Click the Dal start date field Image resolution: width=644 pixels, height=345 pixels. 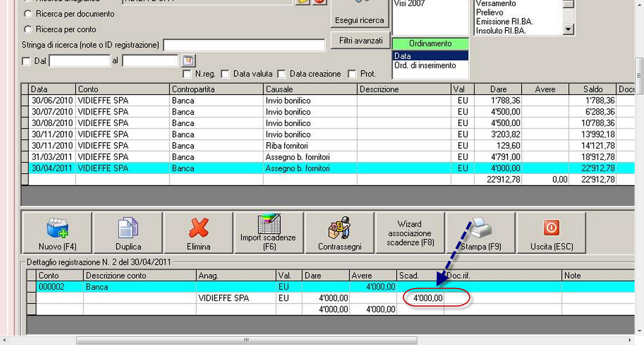[80, 61]
